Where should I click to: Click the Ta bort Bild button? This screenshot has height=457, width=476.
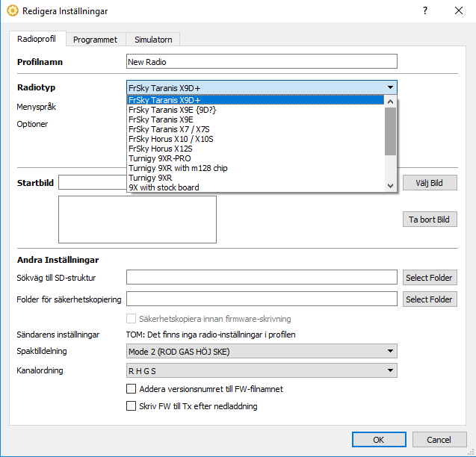pos(429,220)
